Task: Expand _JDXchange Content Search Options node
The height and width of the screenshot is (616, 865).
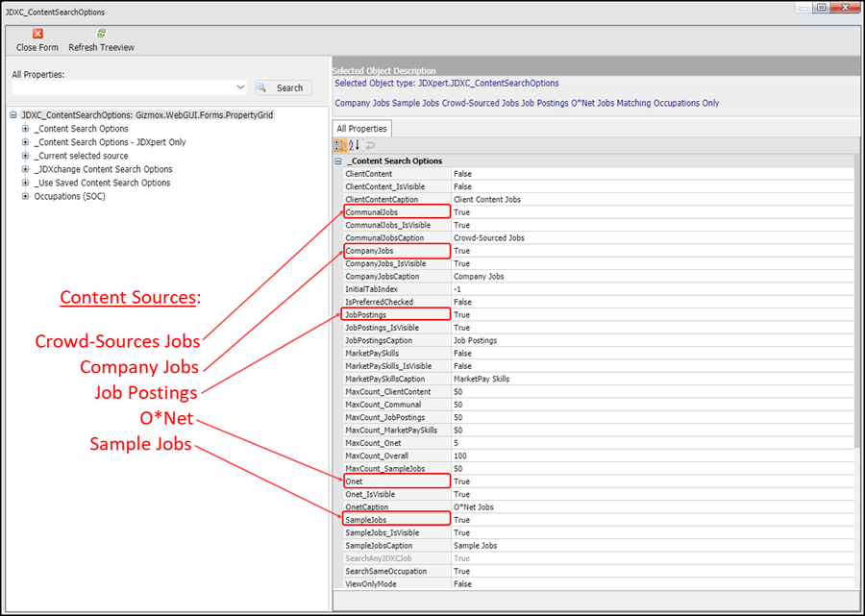Action: pos(25,169)
